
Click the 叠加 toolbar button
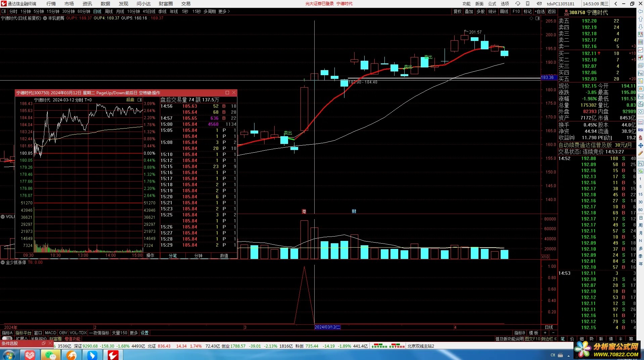click(x=469, y=11)
